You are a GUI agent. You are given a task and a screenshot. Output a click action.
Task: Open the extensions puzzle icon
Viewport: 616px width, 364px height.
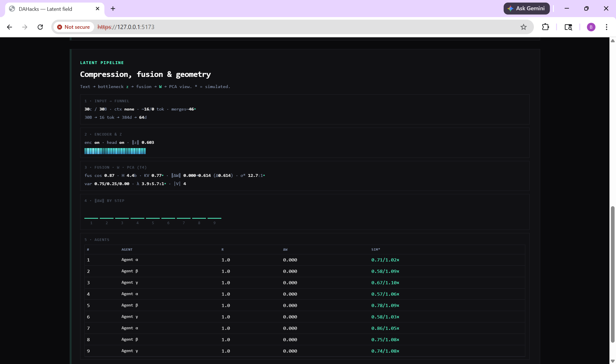[545, 27]
